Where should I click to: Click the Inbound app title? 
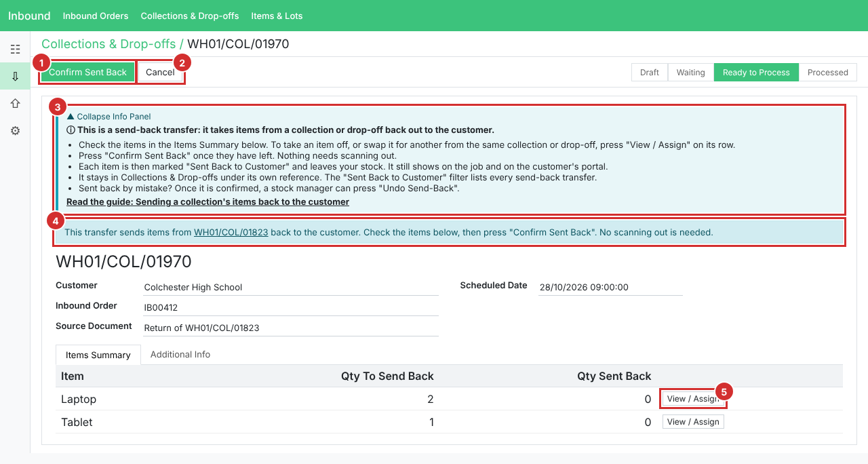(29, 16)
